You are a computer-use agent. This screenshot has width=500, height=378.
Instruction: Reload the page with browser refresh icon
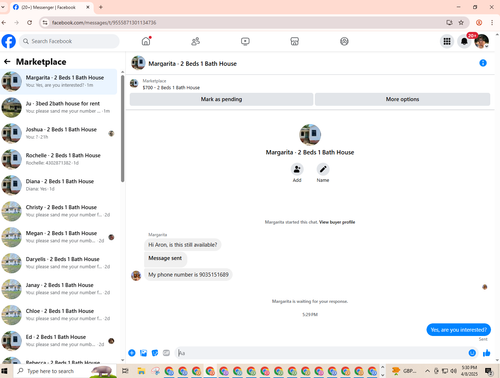(30, 23)
